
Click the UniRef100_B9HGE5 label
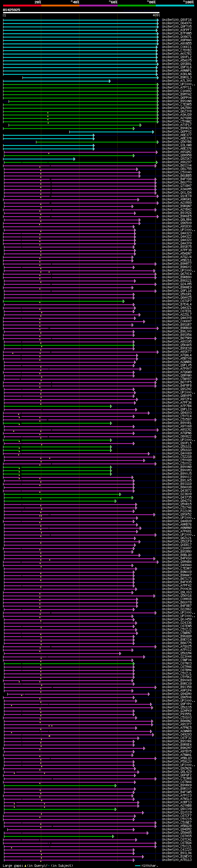176,216
